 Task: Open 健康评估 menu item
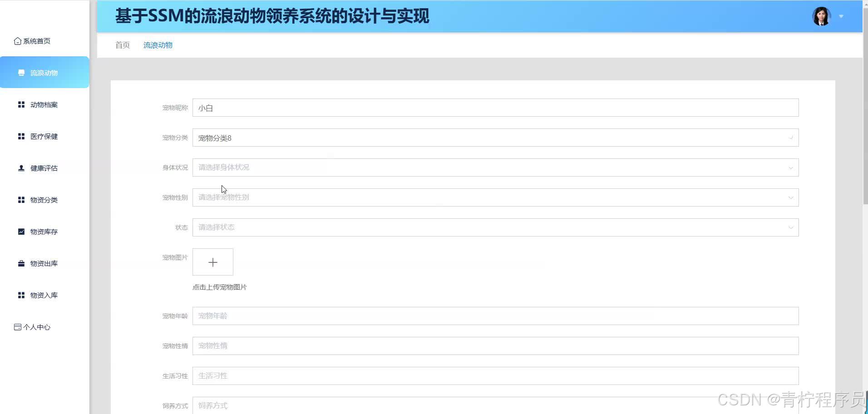44,168
